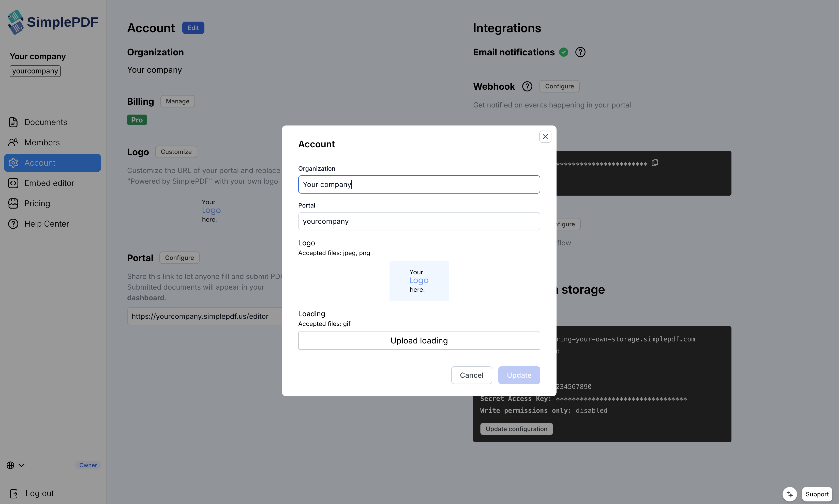The width and height of the screenshot is (839, 504).
Task: Click the Webhook help question mark
Action: pos(527,86)
